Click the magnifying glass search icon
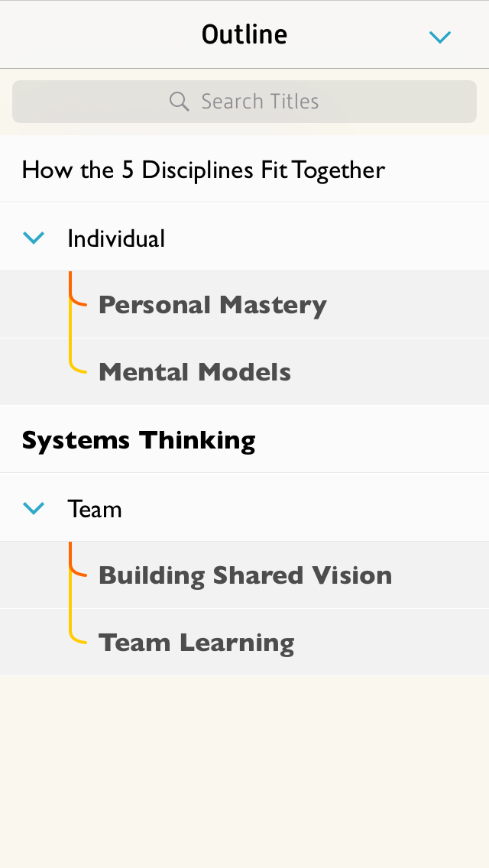 (x=179, y=102)
